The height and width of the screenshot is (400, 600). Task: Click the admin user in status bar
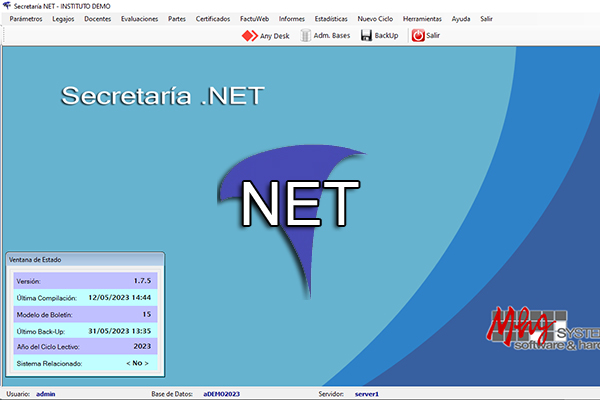(x=46, y=394)
